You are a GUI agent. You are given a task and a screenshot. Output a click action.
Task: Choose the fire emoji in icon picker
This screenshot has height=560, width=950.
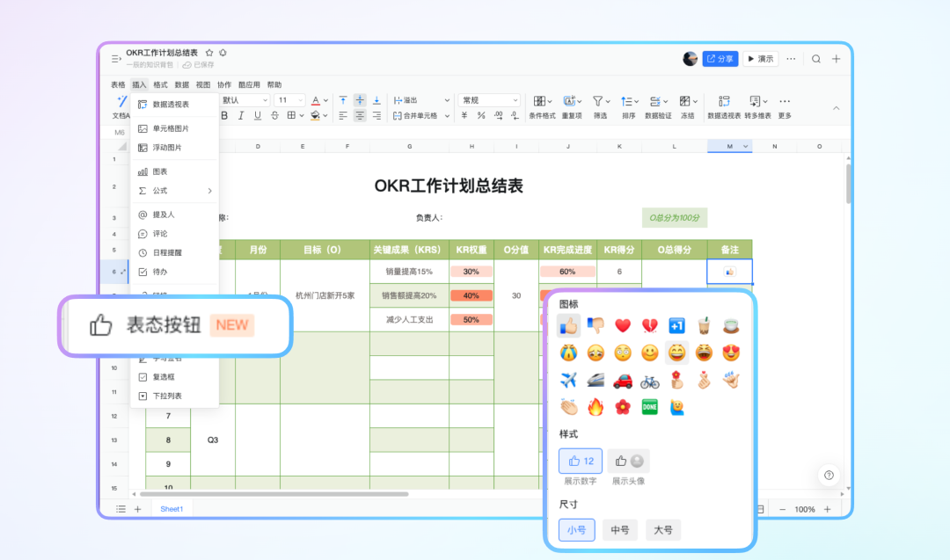pyautogui.click(x=596, y=407)
